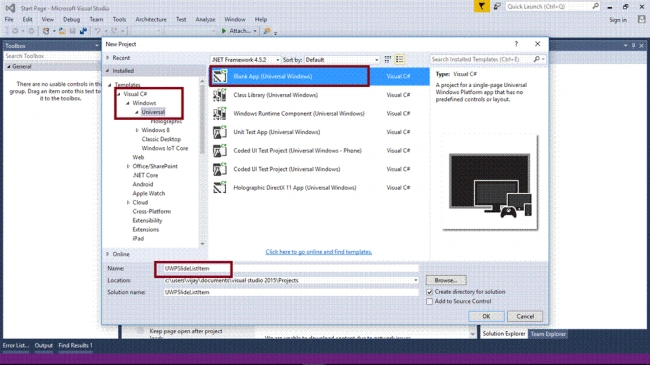Toggle Create directory for solution checkbox

coord(429,292)
